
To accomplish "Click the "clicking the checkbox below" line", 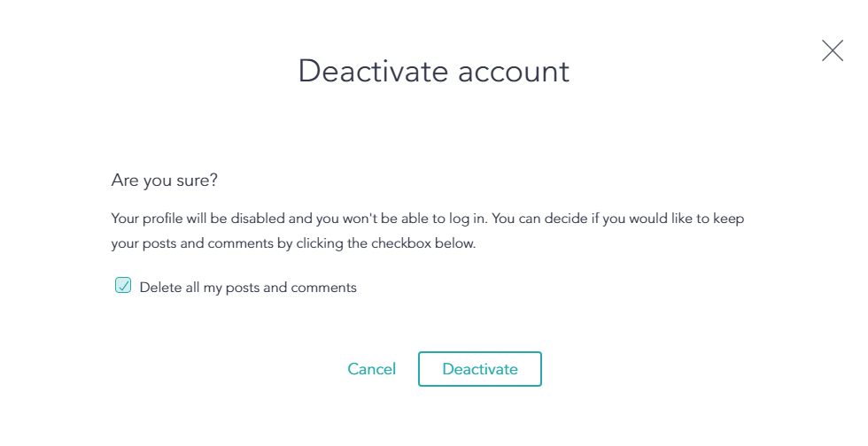I will 292,243.
